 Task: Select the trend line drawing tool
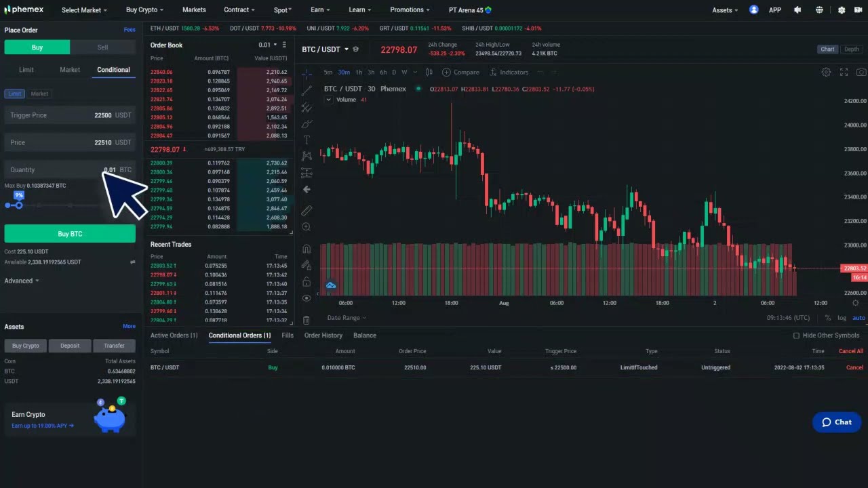(x=307, y=90)
